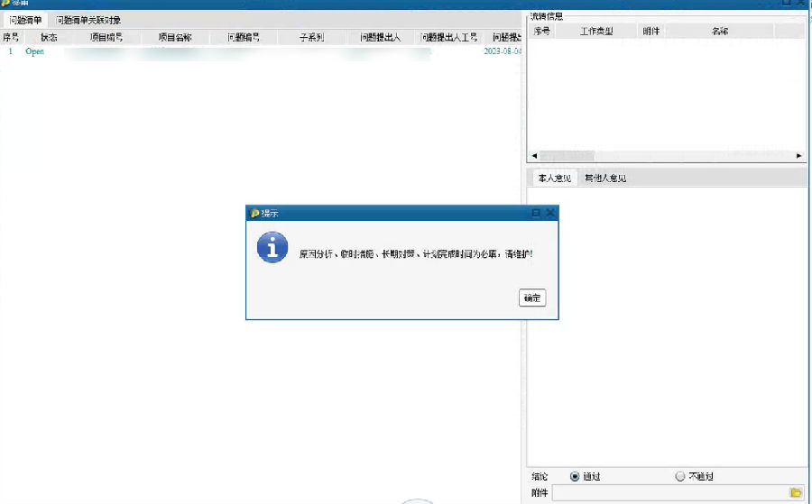
Task: Select the Open status cell in row 1
Action: coord(34,51)
